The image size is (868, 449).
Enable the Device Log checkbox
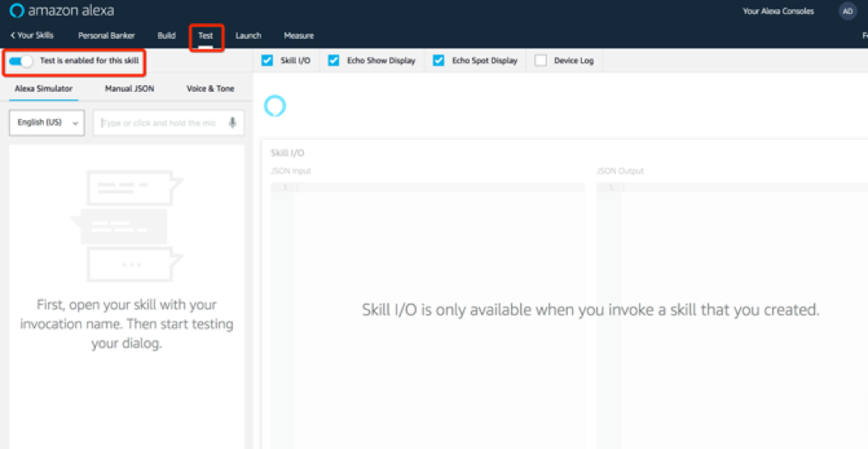click(541, 61)
